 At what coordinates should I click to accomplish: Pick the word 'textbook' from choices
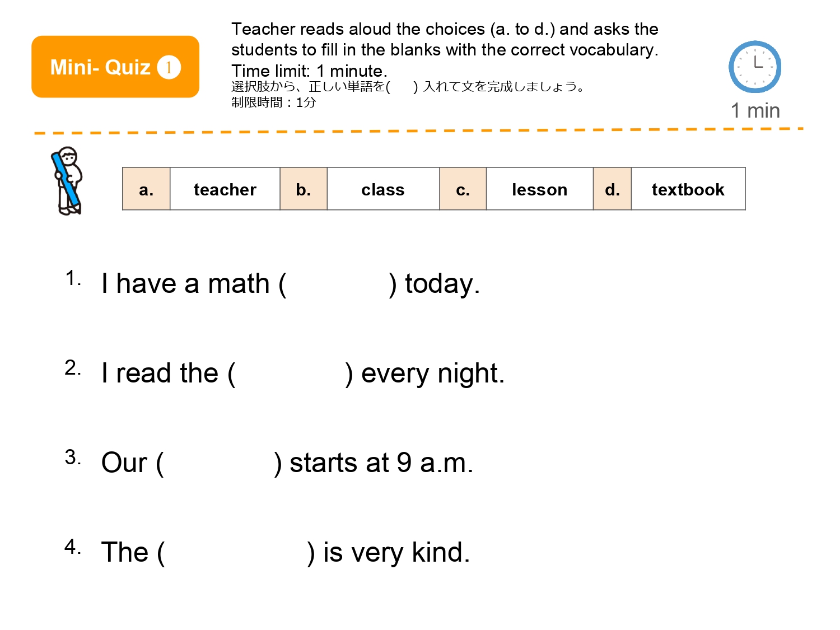pos(688,189)
